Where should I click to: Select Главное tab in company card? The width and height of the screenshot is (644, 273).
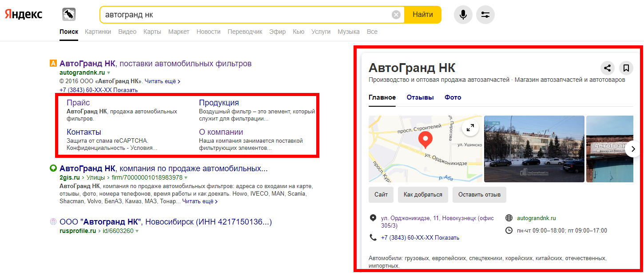tap(382, 97)
